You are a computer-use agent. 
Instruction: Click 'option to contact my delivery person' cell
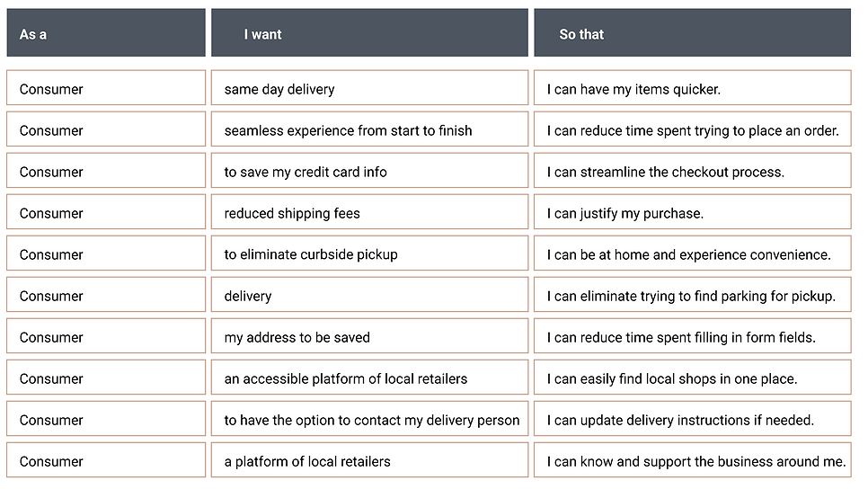click(369, 419)
